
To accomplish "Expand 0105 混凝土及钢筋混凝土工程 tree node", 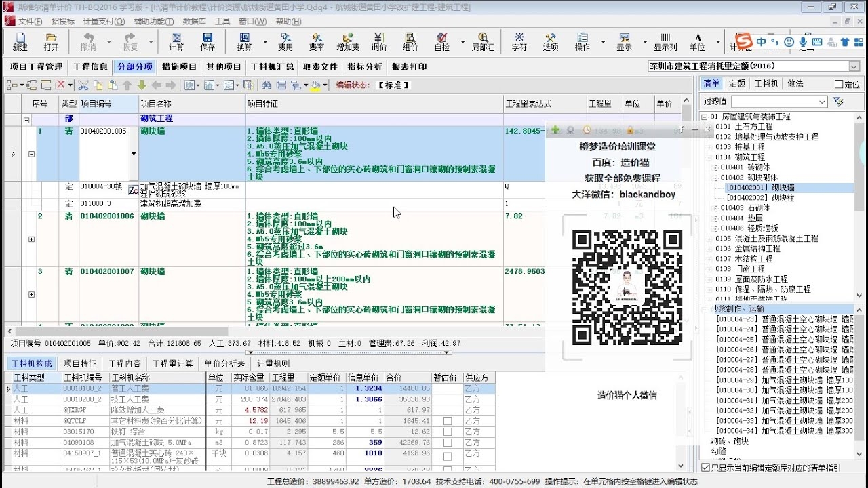I will 709,239.
